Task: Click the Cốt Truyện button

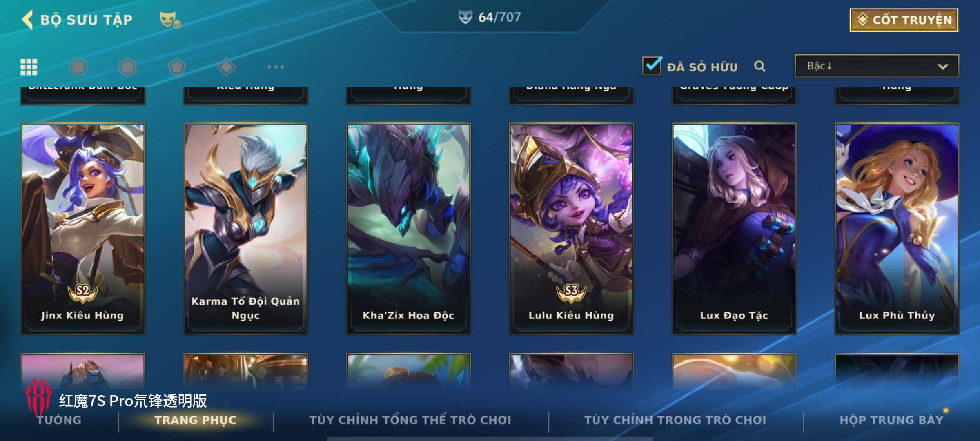Action: tap(904, 20)
